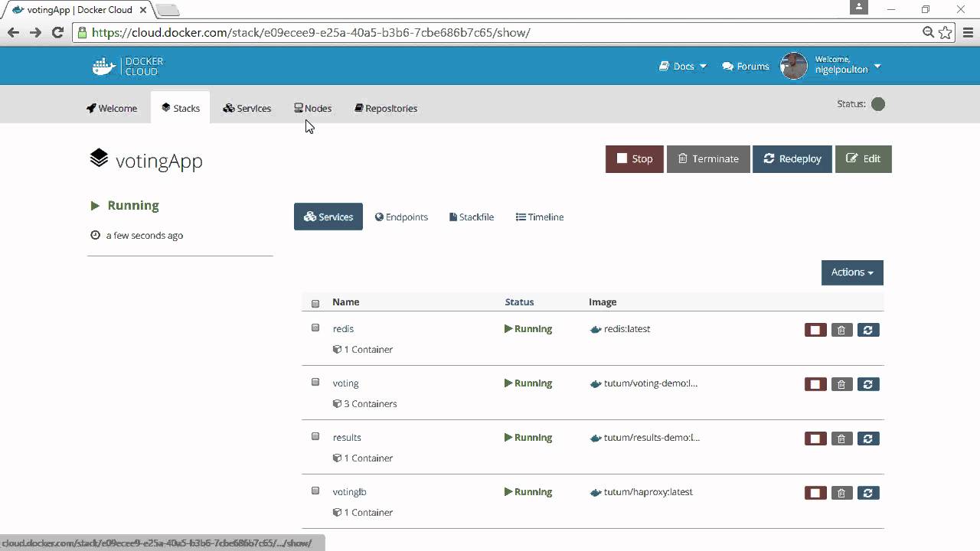Select the Stacks tab
Image resolution: width=980 pixels, height=551 pixels.
(181, 108)
